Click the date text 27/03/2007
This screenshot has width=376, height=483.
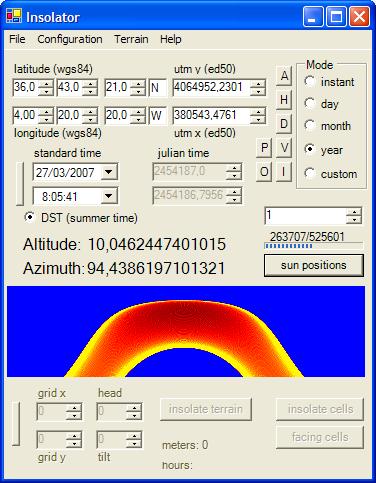point(65,172)
